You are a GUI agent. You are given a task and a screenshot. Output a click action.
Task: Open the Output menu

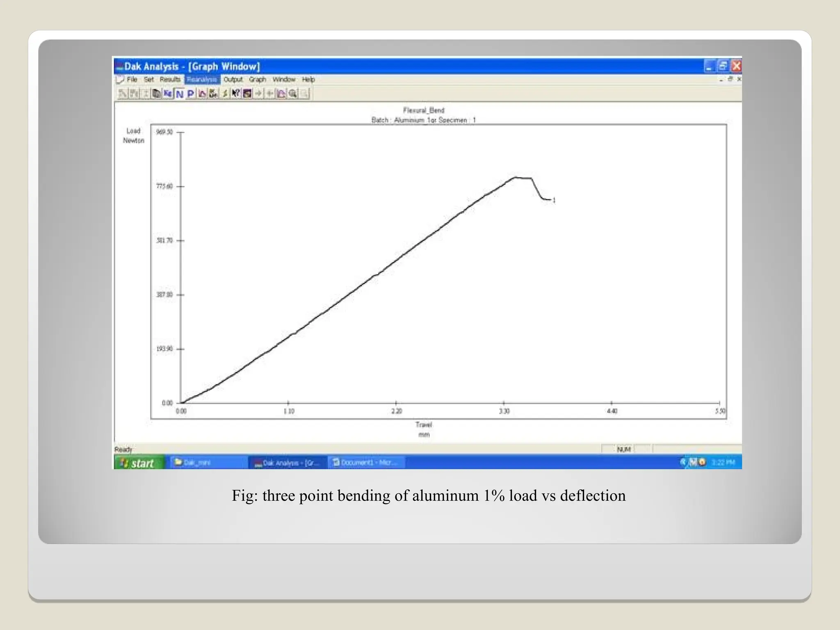[233, 79]
